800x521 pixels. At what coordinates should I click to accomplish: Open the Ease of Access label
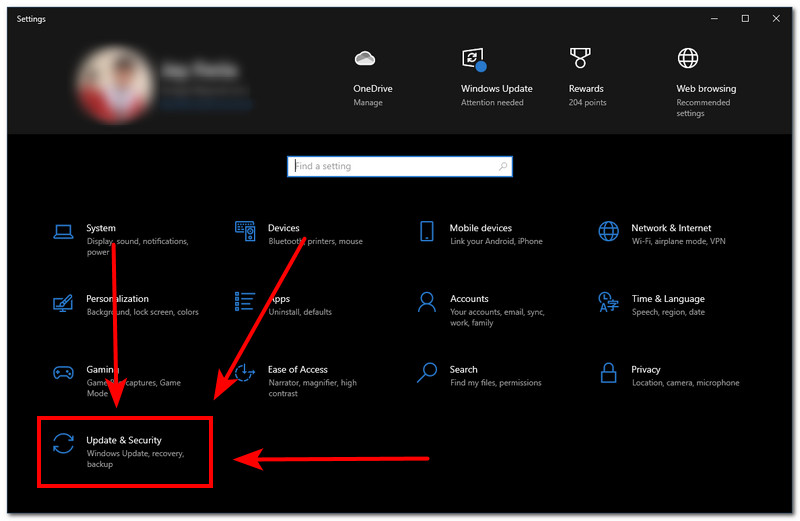[x=298, y=369]
